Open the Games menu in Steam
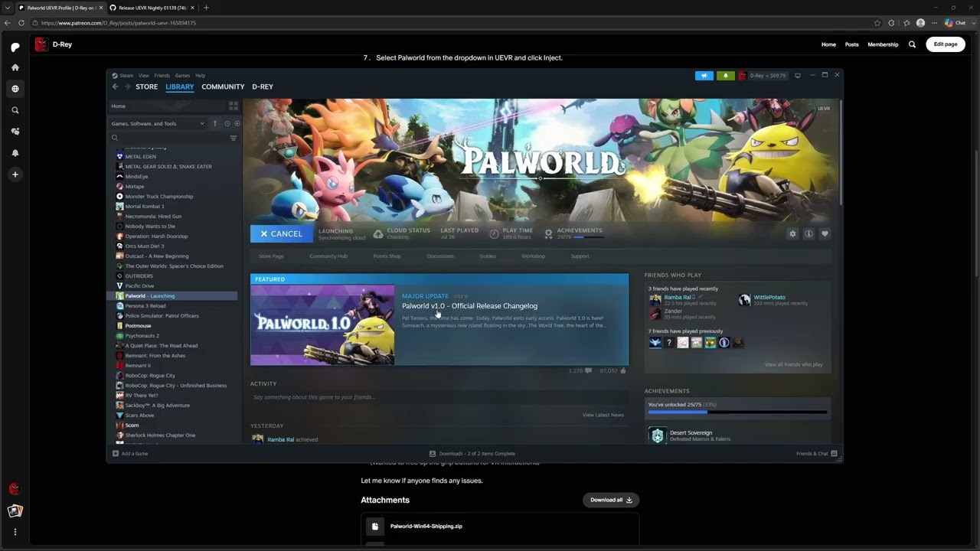Image resolution: width=980 pixels, height=551 pixels. click(x=182, y=76)
